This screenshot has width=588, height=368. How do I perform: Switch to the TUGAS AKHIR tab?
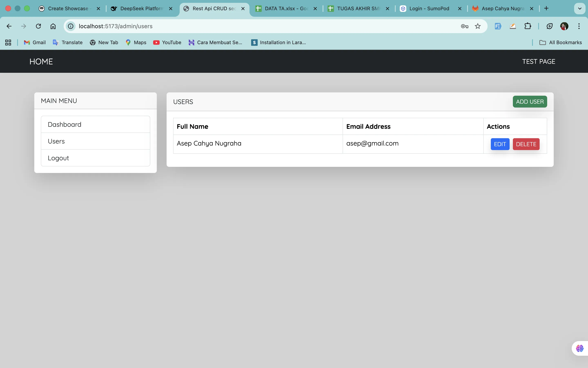point(358,9)
